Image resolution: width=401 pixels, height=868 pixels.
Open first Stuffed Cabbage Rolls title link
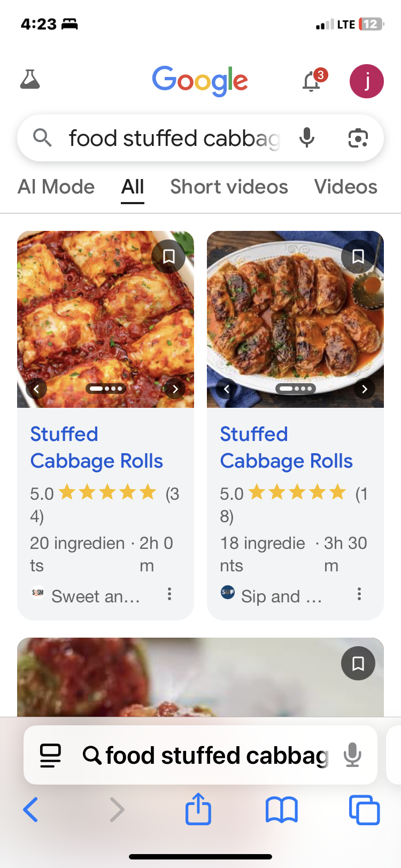96,447
